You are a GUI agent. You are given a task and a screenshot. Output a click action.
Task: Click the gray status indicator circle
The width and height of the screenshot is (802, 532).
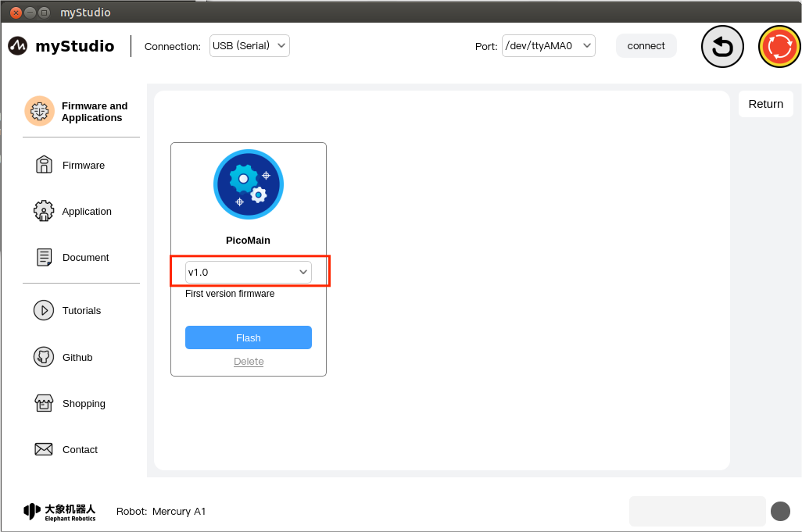point(781,511)
